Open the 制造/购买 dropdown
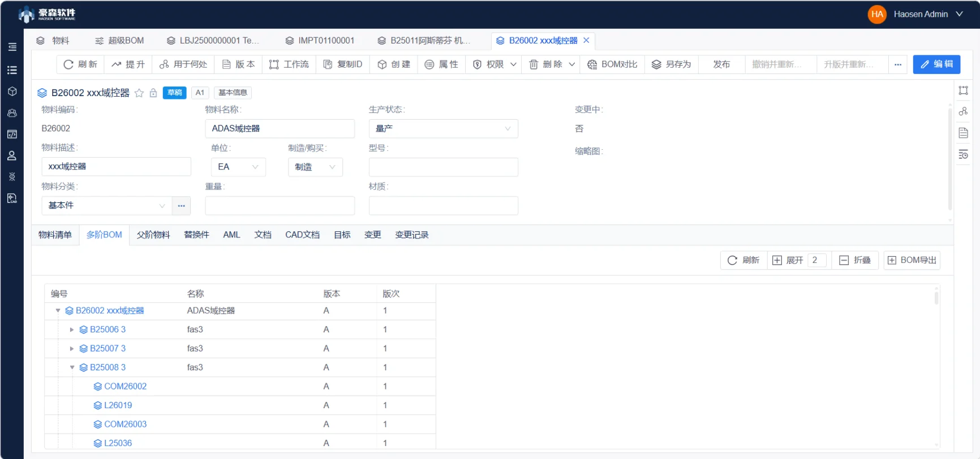Screen dimensions: 980x459 (x=315, y=167)
